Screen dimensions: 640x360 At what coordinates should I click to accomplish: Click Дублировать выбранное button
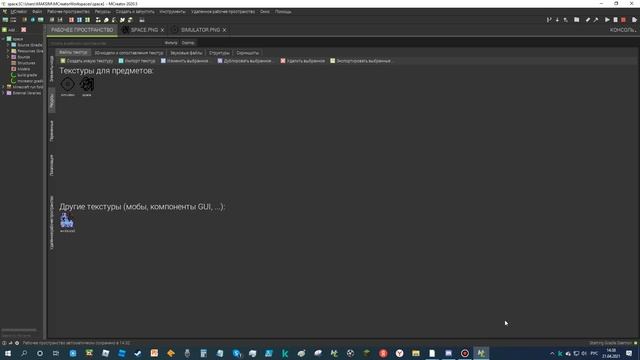click(x=244, y=61)
